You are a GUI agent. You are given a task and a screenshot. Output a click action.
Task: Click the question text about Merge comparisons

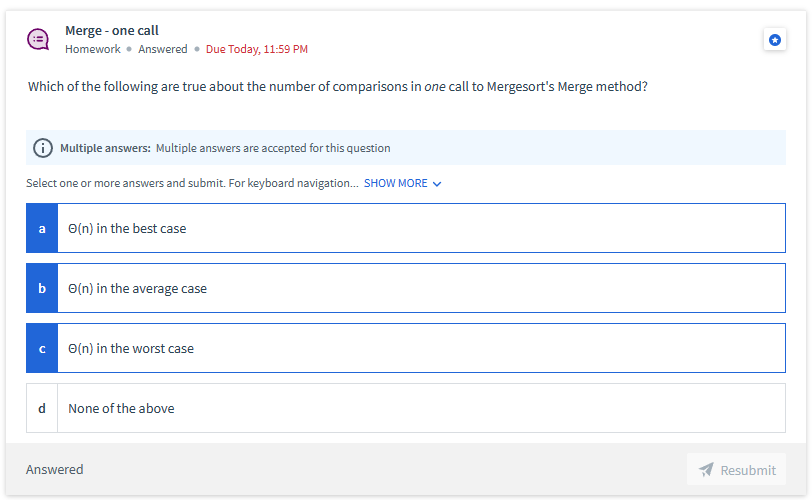click(338, 86)
